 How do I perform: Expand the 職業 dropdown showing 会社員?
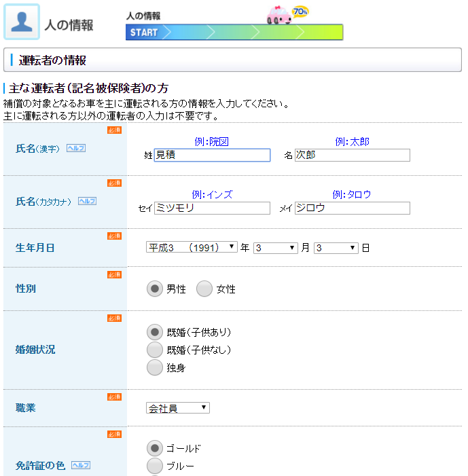(x=178, y=408)
